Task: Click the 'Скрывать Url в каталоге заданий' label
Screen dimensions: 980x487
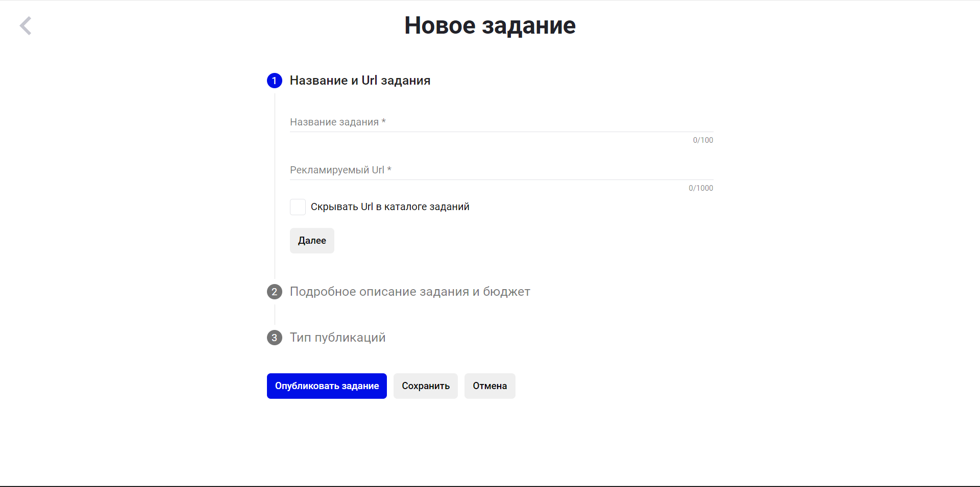Action: 390,207
